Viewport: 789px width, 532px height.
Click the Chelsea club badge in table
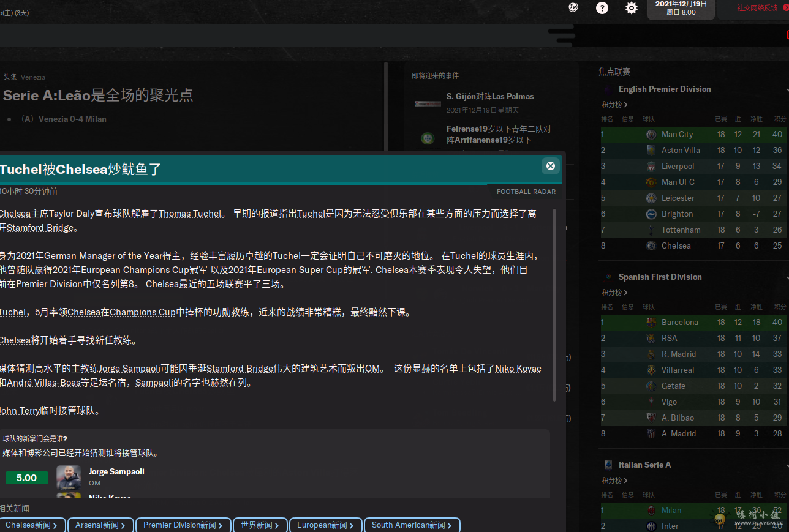[x=651, y=245]
